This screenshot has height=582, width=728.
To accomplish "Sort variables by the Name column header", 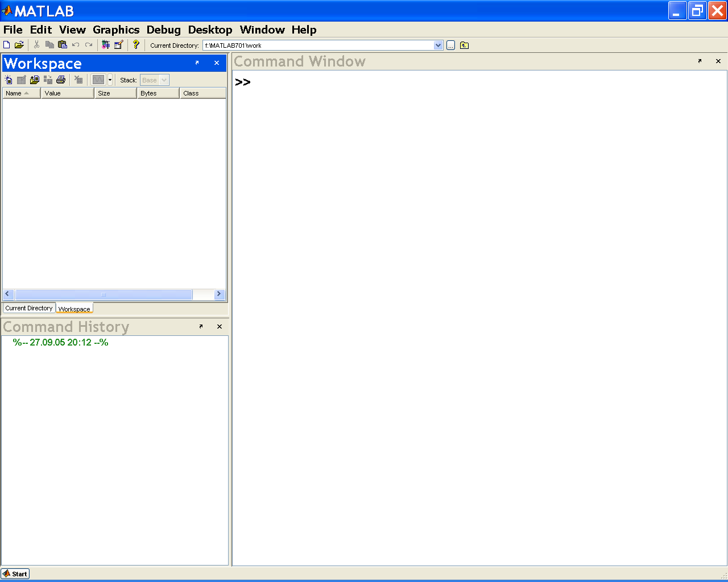I will [x=22, y=93].
